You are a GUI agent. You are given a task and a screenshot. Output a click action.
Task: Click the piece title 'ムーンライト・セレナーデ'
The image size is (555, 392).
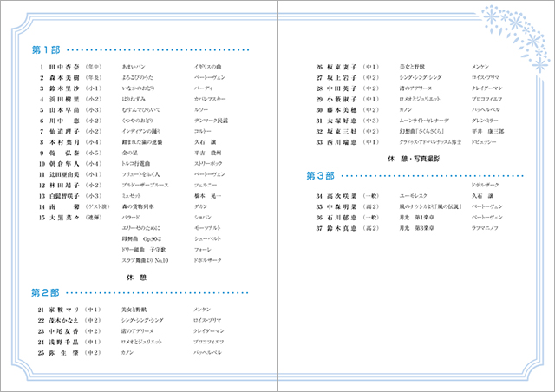pyautogui.click(x=424, y=121)
